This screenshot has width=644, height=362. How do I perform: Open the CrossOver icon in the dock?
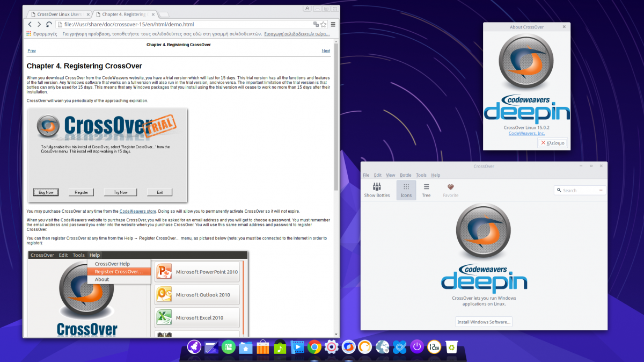coord(349,347)
